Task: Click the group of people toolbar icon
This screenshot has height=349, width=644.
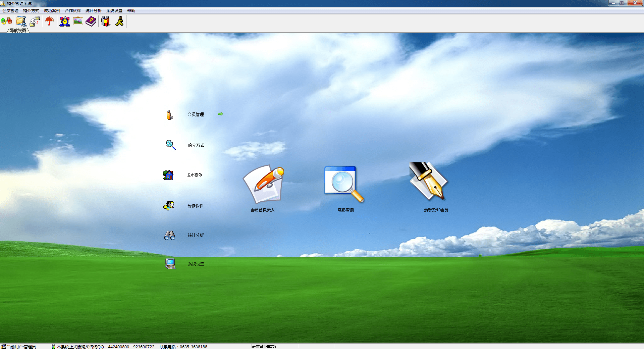Action: click(106, 21)
